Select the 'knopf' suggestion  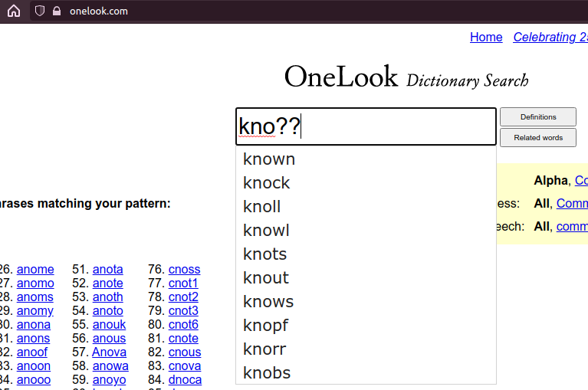pyautogui.click(x=366, y=325)
